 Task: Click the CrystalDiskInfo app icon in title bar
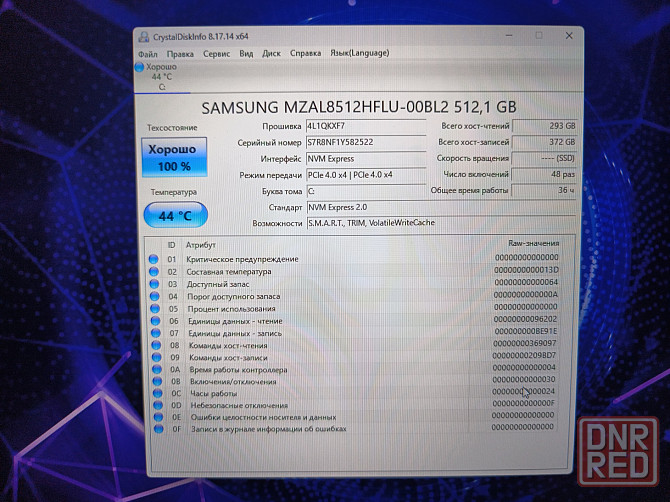click(x=144, y=37)
